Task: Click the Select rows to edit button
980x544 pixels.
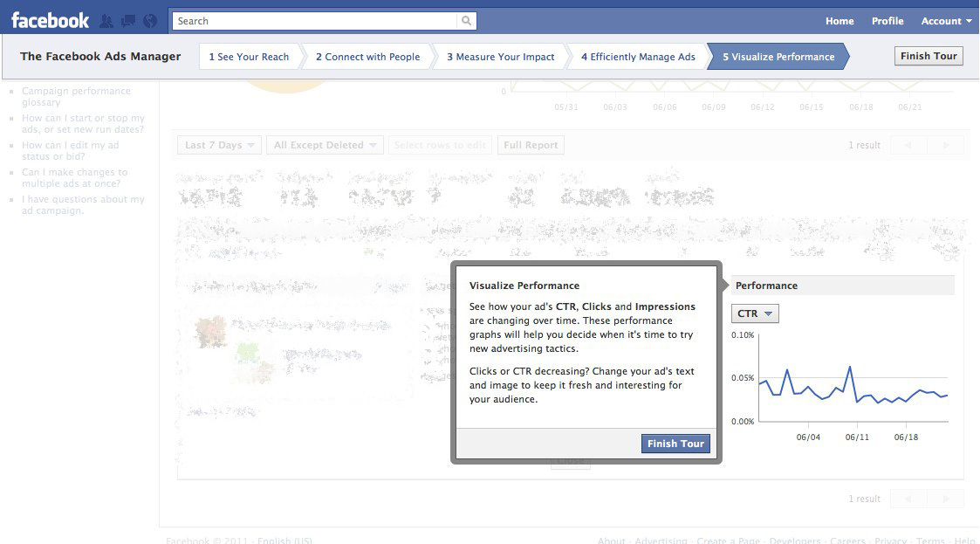Action: click(440, 145)
